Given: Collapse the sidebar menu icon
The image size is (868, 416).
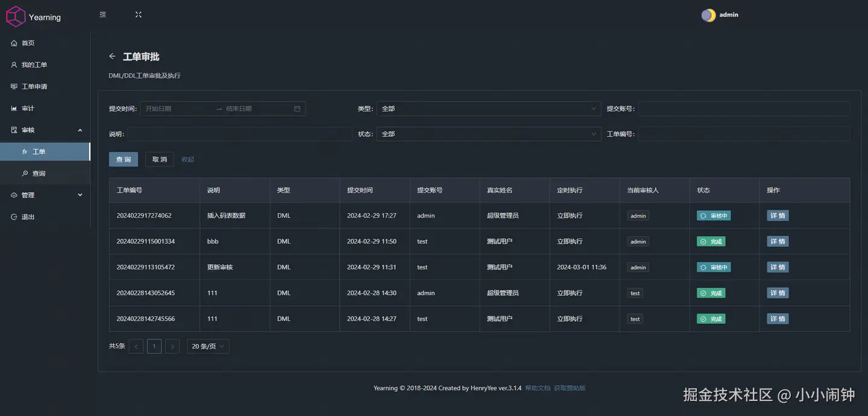Looking at the screenshot, I should point(103,14).
